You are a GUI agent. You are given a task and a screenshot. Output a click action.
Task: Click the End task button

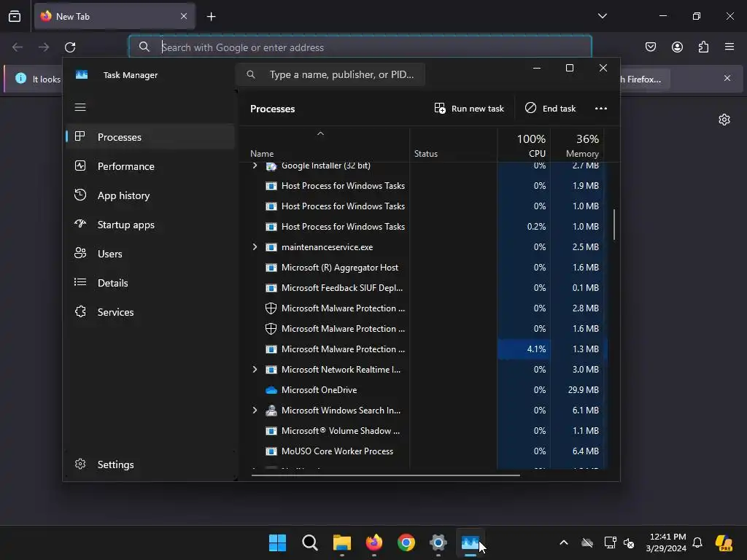[550, 109]
